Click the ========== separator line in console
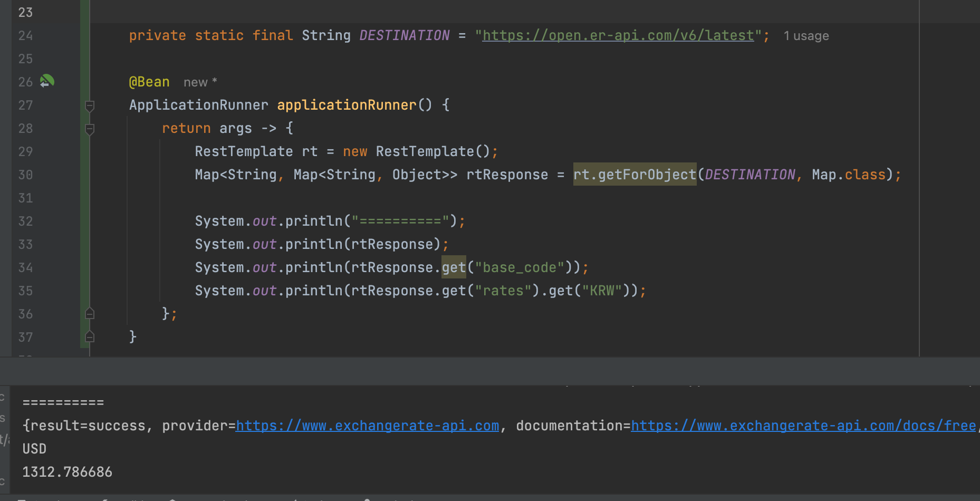980x501 pixels. coord(63,402)
